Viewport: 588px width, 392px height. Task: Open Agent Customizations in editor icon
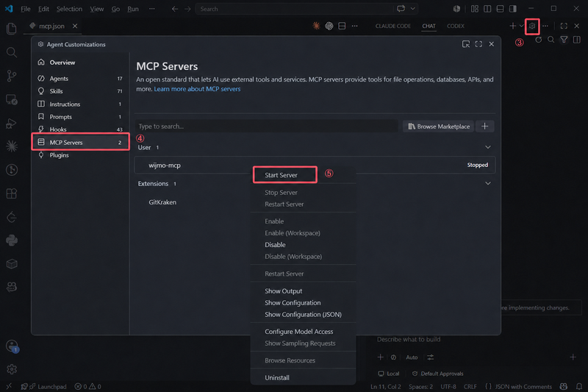[466, 44]
